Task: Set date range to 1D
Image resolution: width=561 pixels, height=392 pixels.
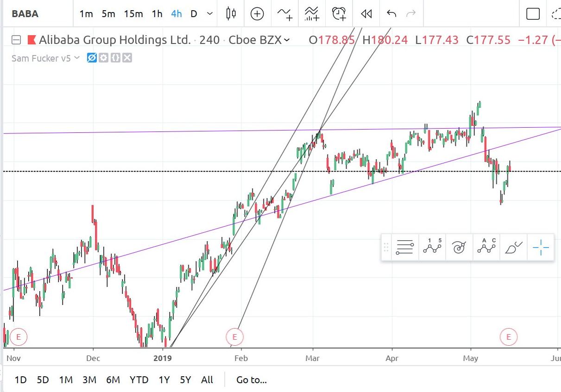Action: (x=21, y=380)
